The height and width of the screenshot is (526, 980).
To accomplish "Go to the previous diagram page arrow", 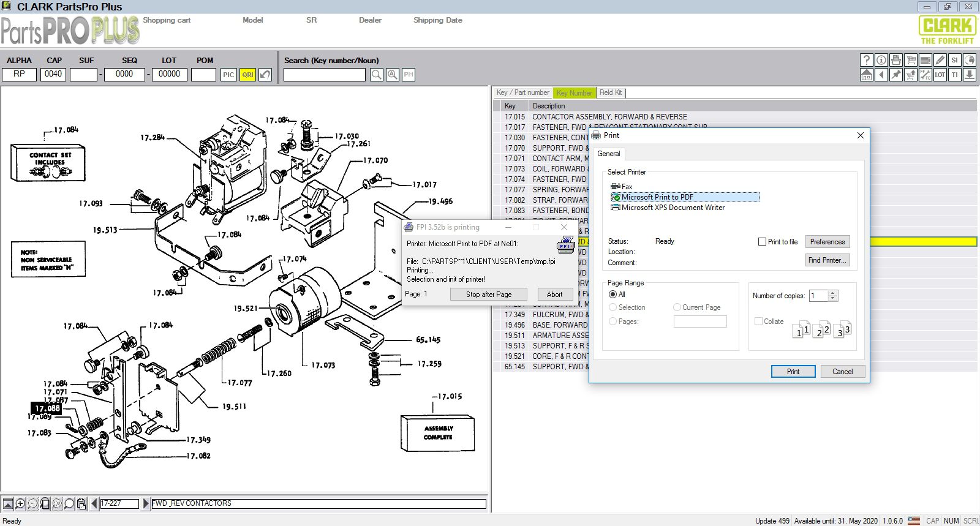I will click(94, 503).
